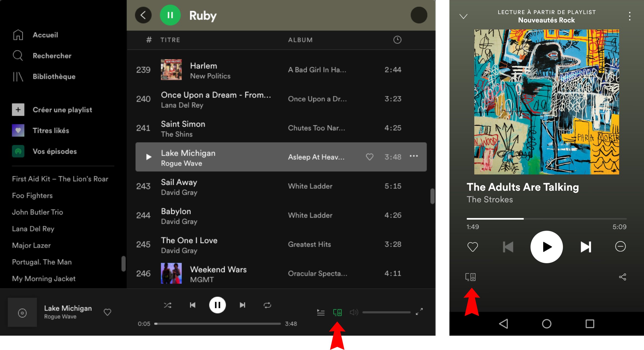Play Lake Michigan from the row play icon
Image resolution: width=644 pixels, height=350 pixels.
point(148,157)
